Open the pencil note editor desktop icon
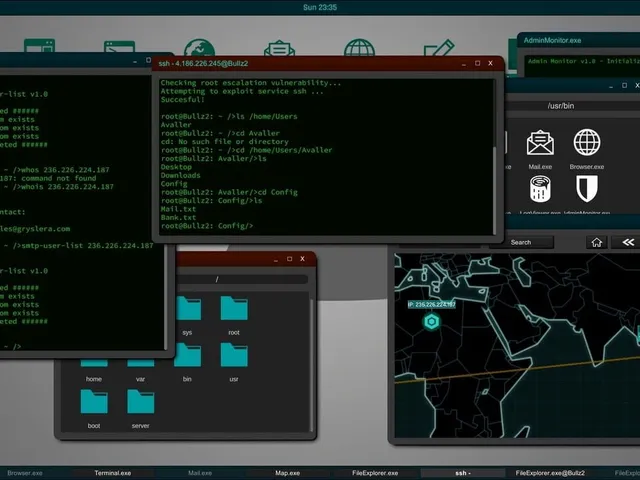Image resolution: width=640 pixels, height=480 pixels. coord(439,48)
